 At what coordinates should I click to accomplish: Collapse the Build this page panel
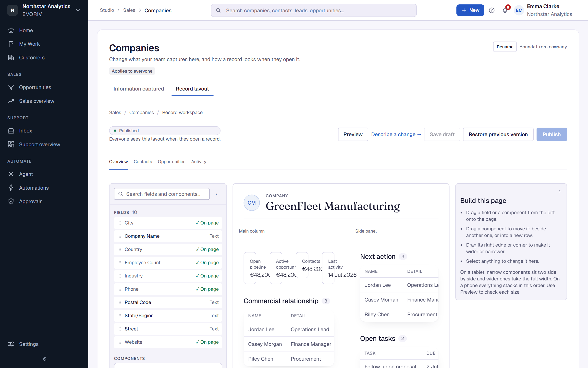[x=560, y=191]
